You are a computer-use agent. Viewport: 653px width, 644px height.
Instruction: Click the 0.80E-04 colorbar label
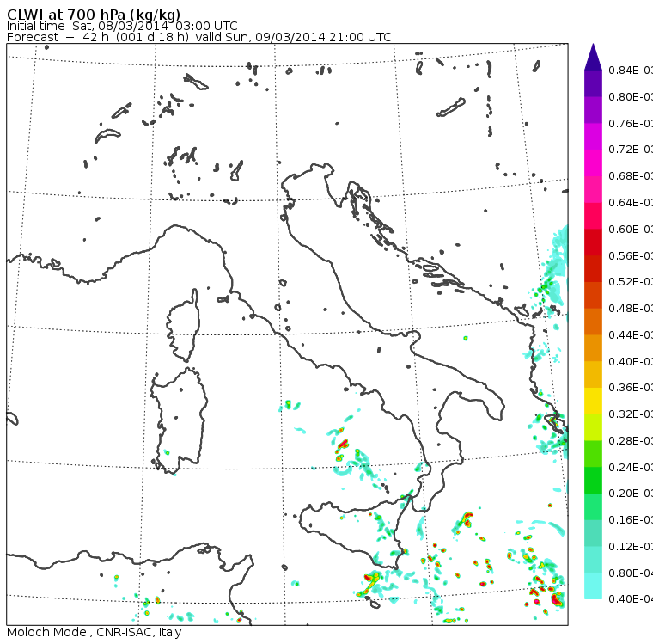(631, 573)
